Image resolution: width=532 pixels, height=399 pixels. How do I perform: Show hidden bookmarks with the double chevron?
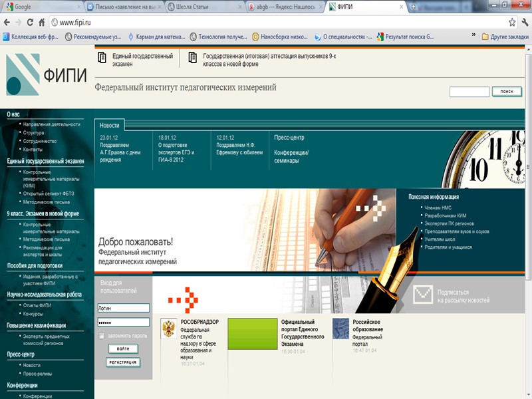(x=473, y=35)
